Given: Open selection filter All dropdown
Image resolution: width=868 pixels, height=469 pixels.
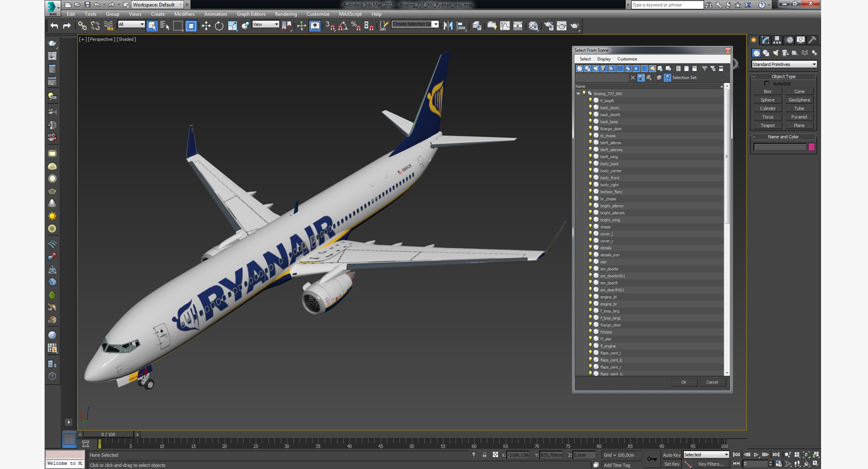Looking at the screenshot, I should click(x=131, y=25).
